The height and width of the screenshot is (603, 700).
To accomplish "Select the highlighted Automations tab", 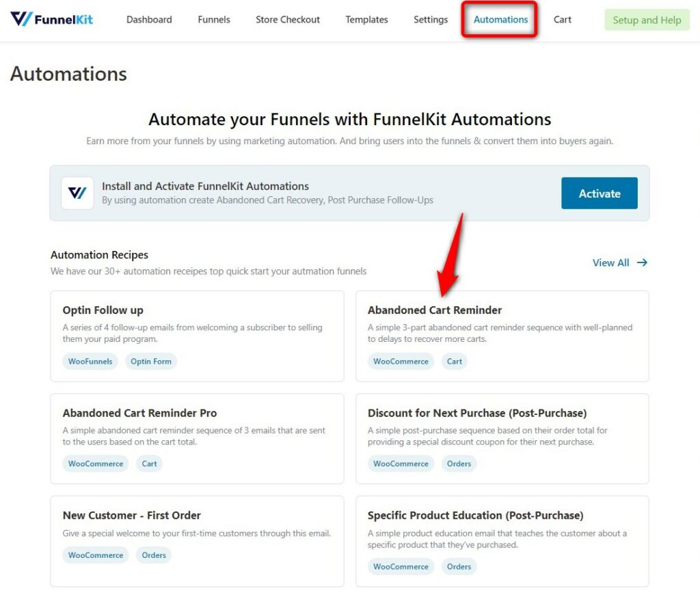I will click(500, 20).
